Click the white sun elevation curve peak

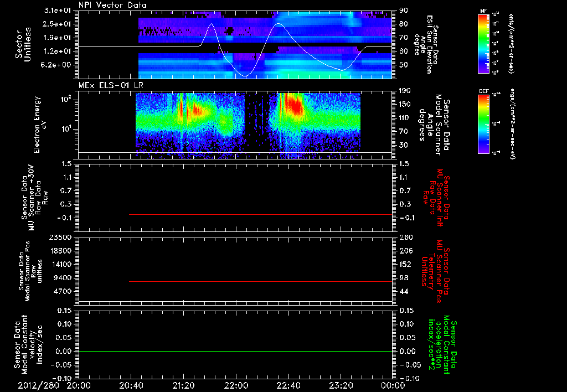[x=278, y=24]
